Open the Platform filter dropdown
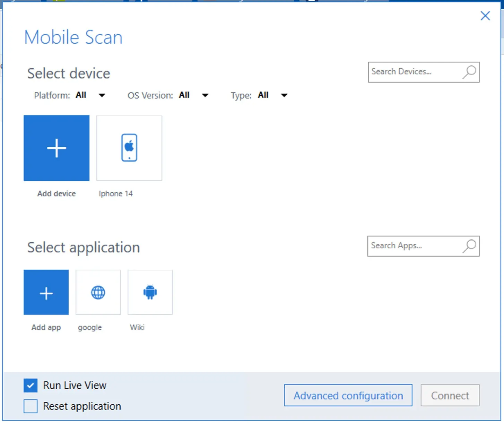This screenshot has height=423, width=504. coord(102,95)
